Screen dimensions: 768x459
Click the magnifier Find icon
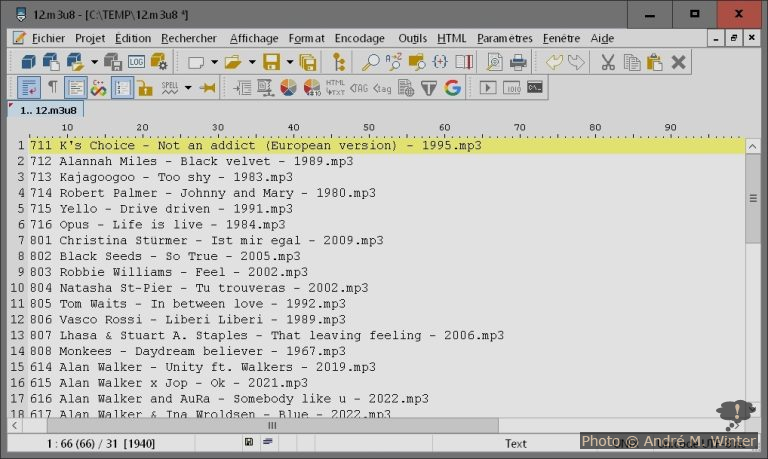click(371, 62)
